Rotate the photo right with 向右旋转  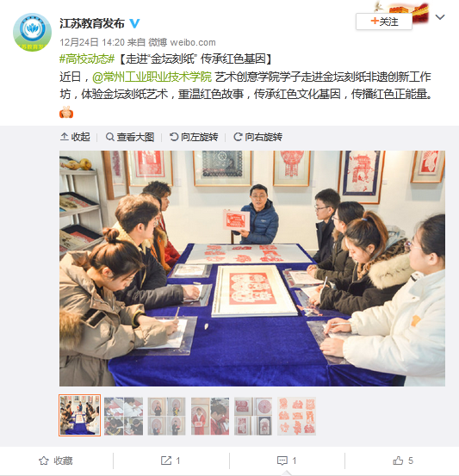(257, 137)
